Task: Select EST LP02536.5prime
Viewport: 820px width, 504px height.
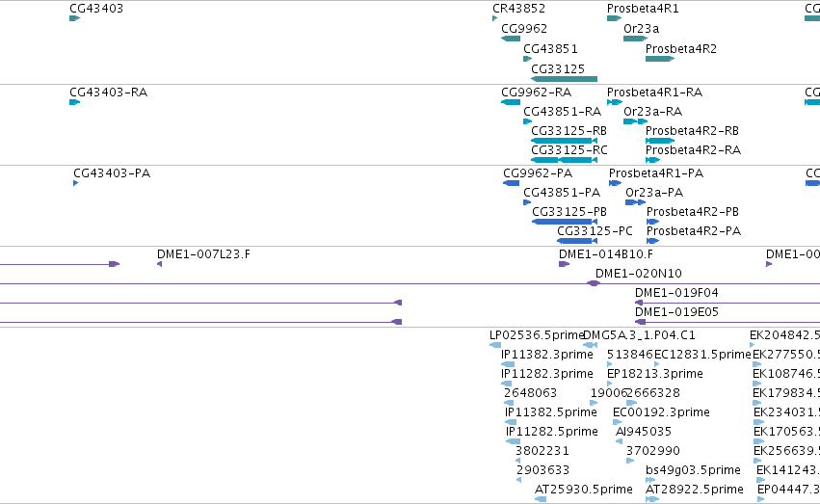Action: click(x=536, y=335)
